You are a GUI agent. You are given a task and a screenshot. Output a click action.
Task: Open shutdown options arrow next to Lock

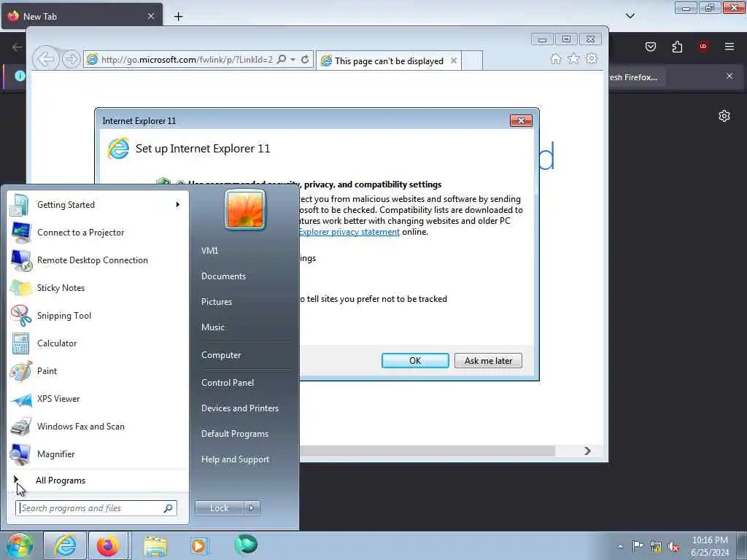point(252,508)
